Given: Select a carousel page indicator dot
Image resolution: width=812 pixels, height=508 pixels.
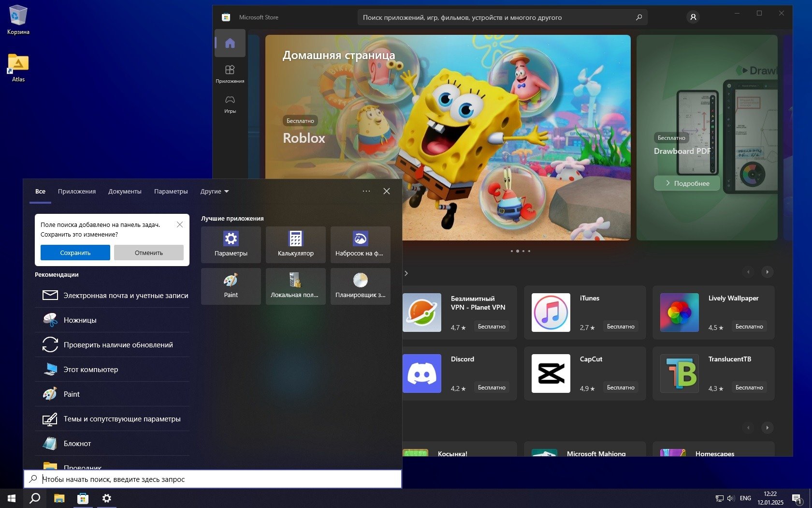Looking at the screenshot, I should (523, 251).
